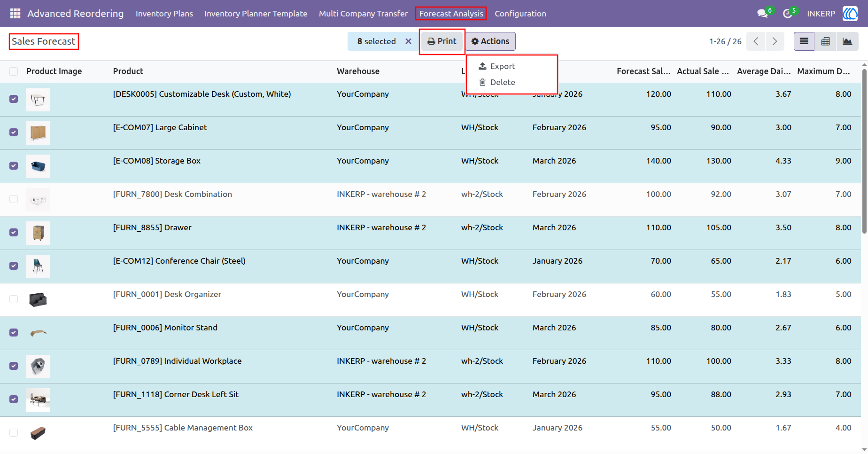868x454 pixels.
Task: Collapse the Actions dropdown
Action: tap(490, 41)
